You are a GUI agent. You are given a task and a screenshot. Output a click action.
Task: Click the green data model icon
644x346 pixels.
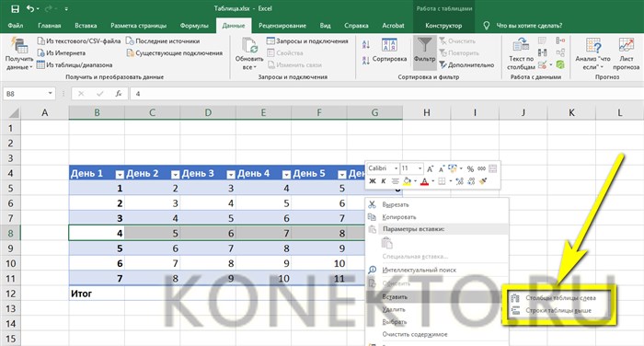560,64
